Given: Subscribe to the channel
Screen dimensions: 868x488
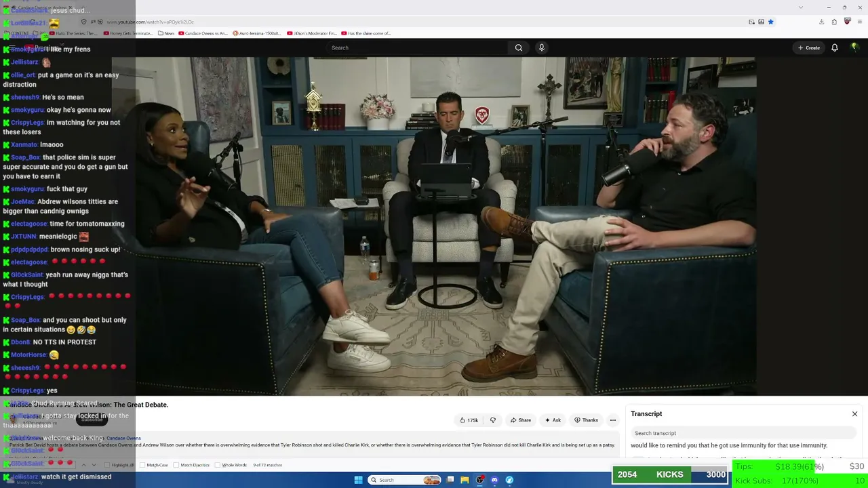Looking at the screenshot, I should coord(92,420).
